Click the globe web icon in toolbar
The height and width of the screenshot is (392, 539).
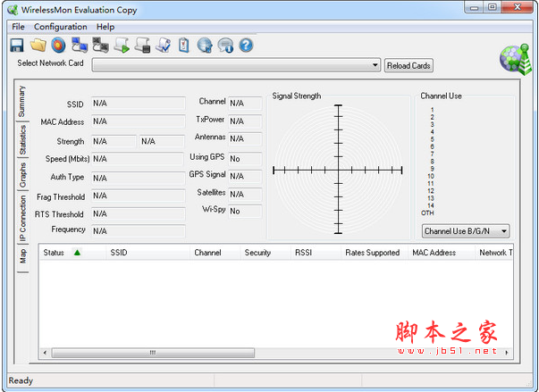(x=205, y=46)
